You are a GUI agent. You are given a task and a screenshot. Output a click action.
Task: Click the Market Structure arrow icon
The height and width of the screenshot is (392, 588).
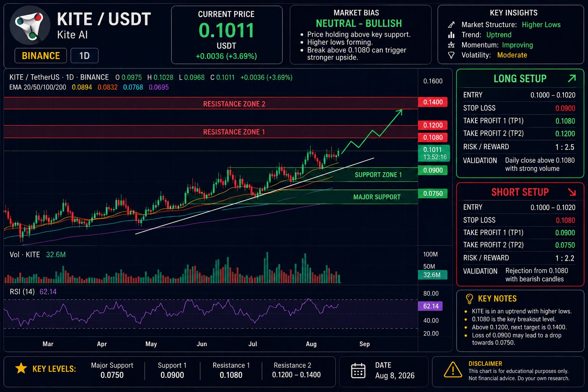451,25
